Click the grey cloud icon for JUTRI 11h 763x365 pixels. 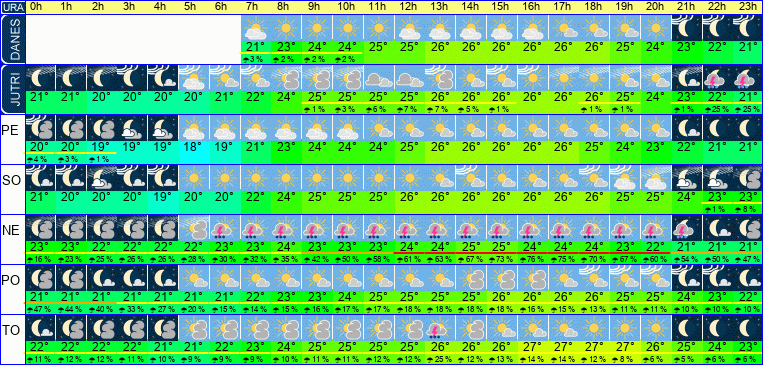point(378,78)
